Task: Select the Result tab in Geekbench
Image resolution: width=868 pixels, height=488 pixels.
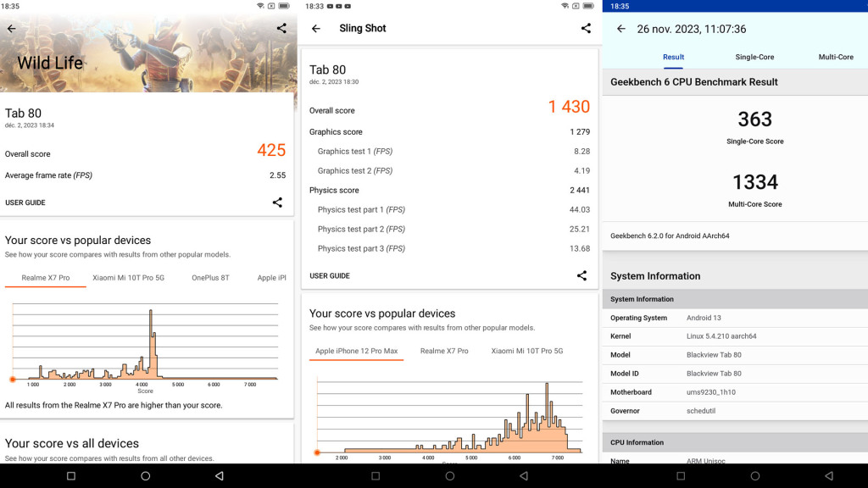Action: 673,57
